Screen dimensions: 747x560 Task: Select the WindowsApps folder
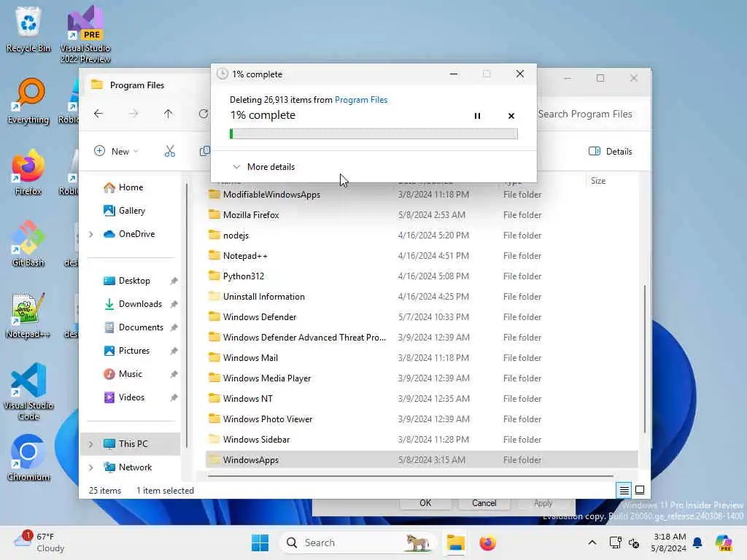422,460
